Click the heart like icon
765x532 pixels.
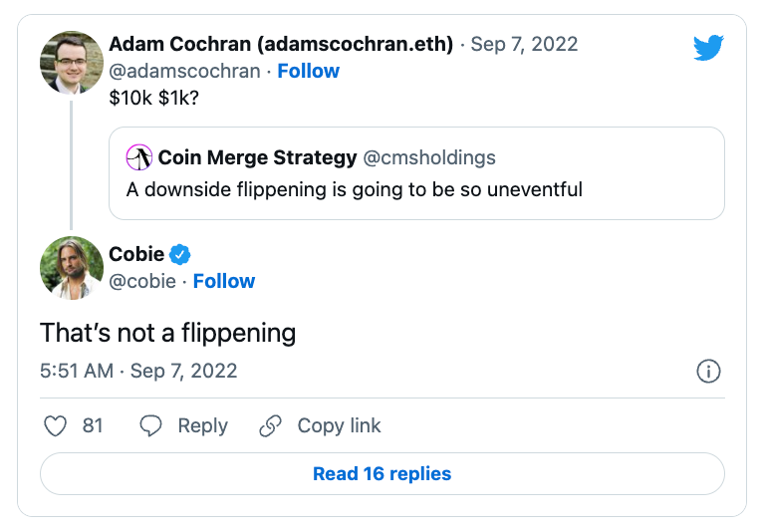coord(55,425)
